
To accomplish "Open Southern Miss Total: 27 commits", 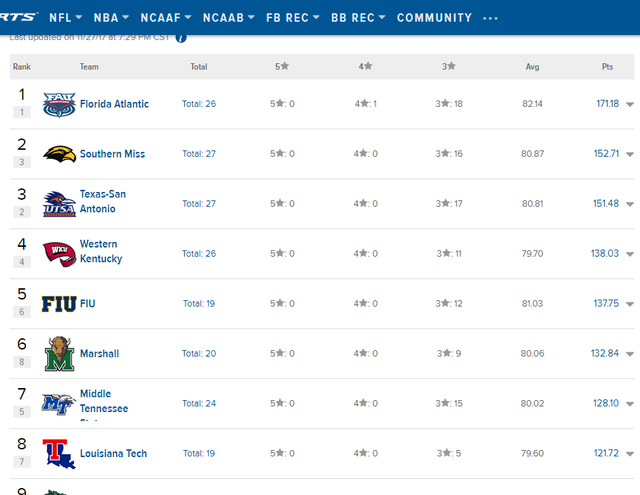I will (199, 154).
